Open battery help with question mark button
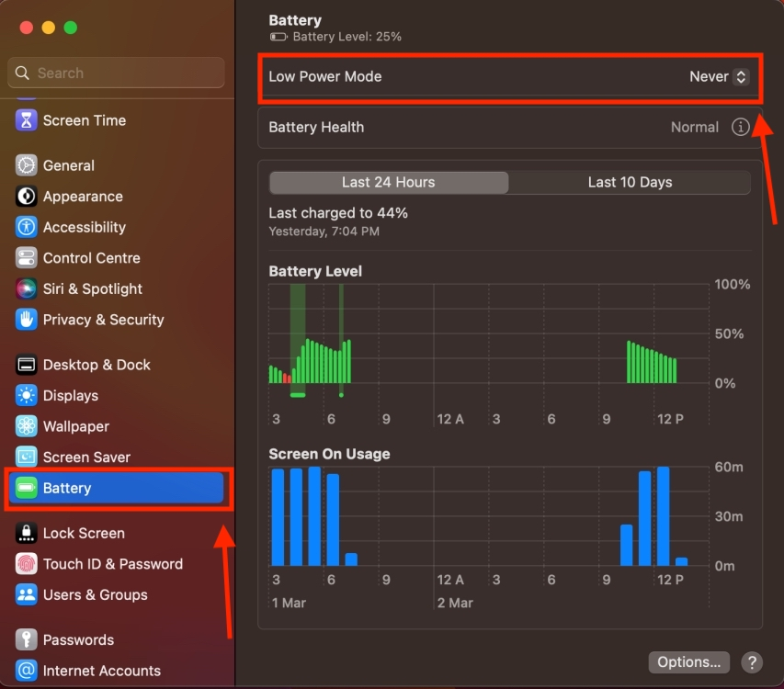 click(752, 662)
